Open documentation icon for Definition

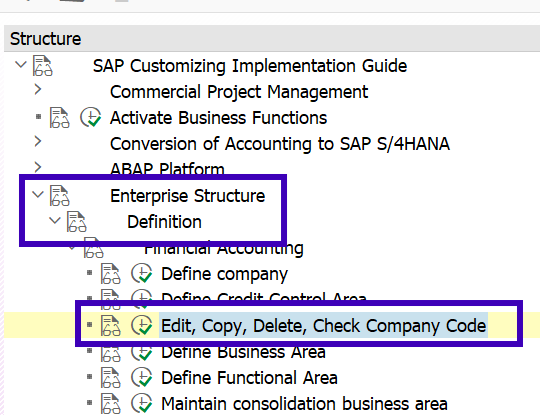[76, 221]
